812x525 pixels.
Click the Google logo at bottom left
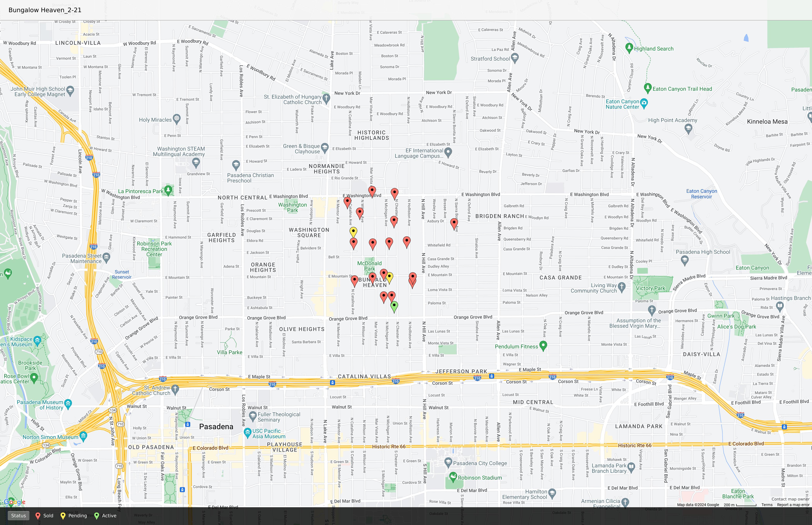(14, 502)
